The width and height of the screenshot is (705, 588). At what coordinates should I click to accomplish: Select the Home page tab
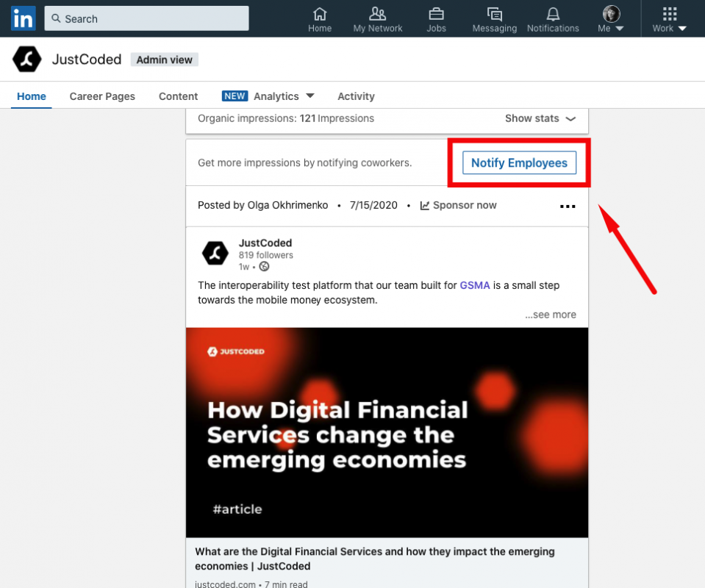pyautogui.click(x=32, y=96)
